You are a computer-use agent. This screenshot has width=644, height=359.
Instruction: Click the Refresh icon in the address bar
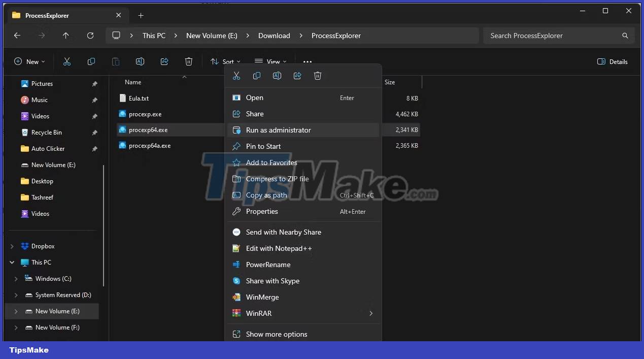click(x=90, y=36)
